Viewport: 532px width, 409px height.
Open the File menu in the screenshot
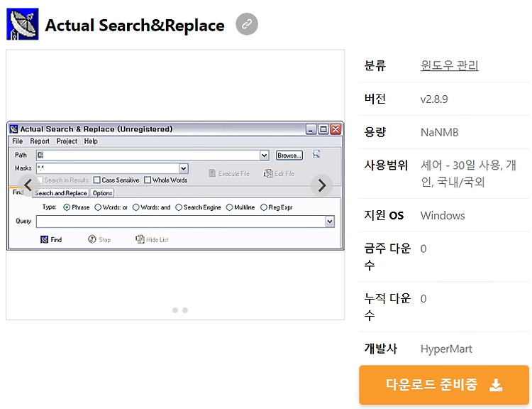(17, 141)
